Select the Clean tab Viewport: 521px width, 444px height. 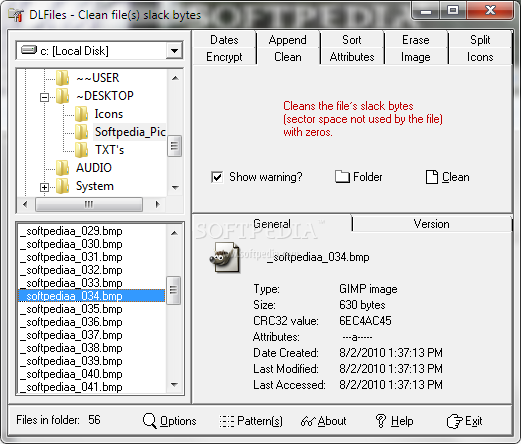(288, 57)
